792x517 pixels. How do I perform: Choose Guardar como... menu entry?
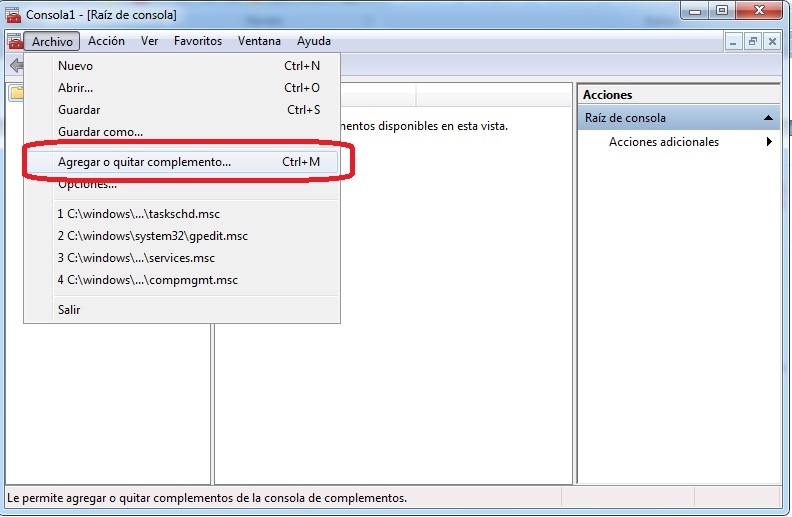point(100,132)
